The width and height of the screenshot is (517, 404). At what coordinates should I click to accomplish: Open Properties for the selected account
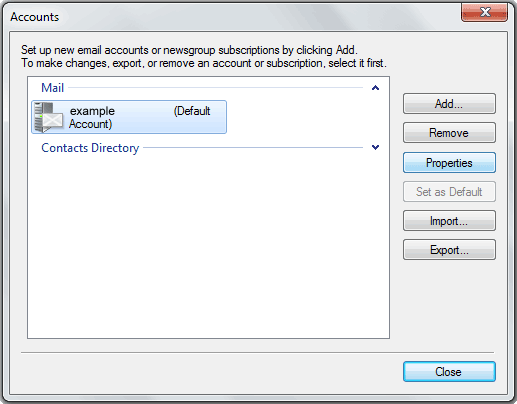[449, 163]
